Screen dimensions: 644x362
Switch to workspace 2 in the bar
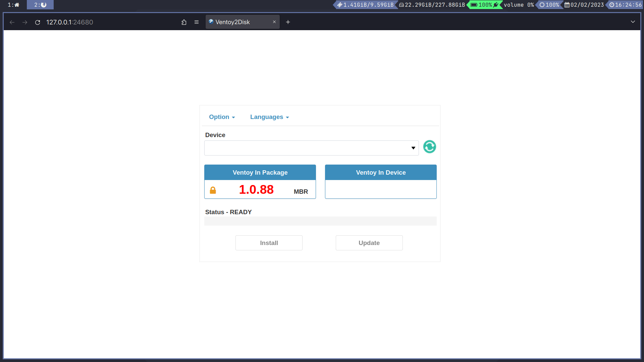point(40,5)
